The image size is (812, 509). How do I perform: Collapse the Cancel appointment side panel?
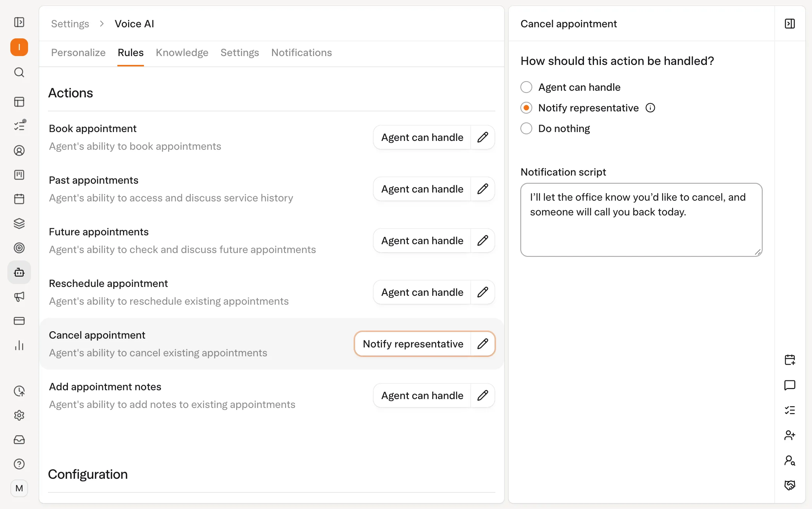(x=789, y=24)
